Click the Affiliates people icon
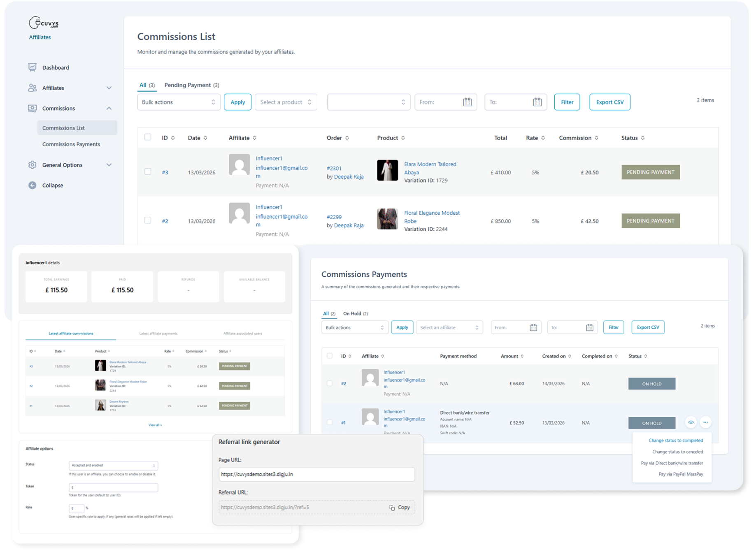Viewport: 756px width, 552px height. (x=32, y=88)
